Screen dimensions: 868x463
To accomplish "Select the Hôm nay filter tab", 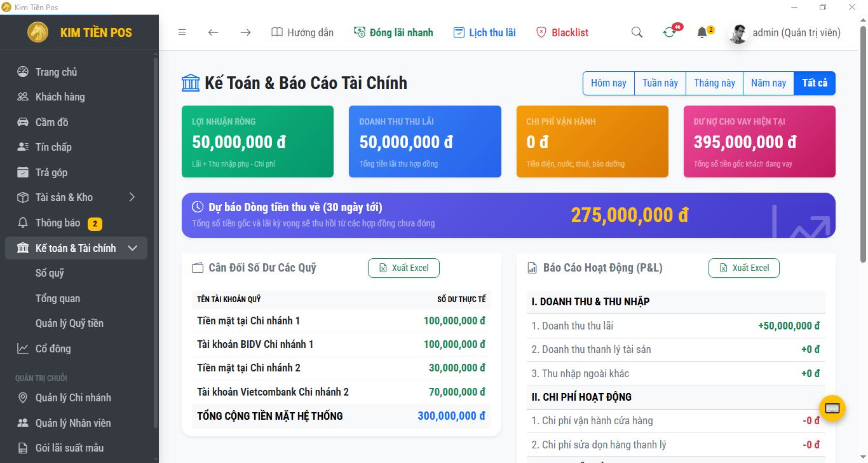I will coord(609,83).
